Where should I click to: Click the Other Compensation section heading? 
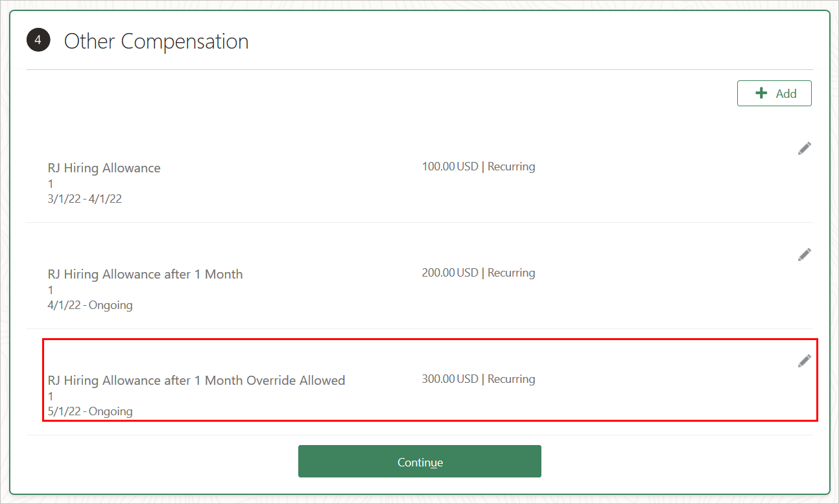(156, 41)
